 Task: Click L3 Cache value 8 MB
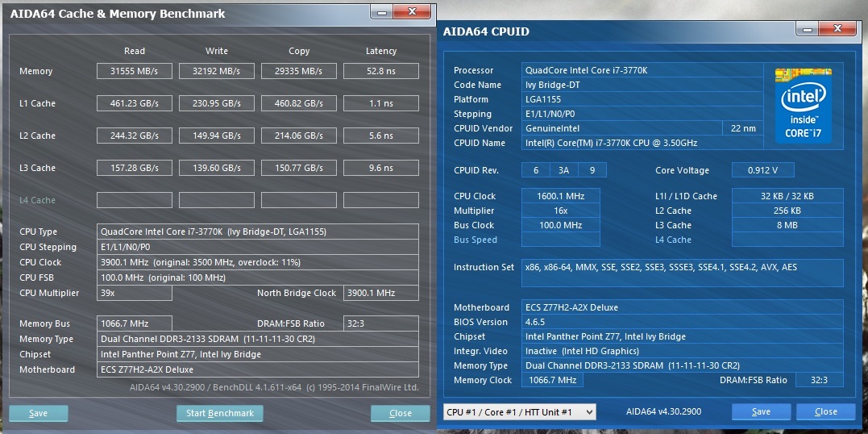tap(787, 225)
